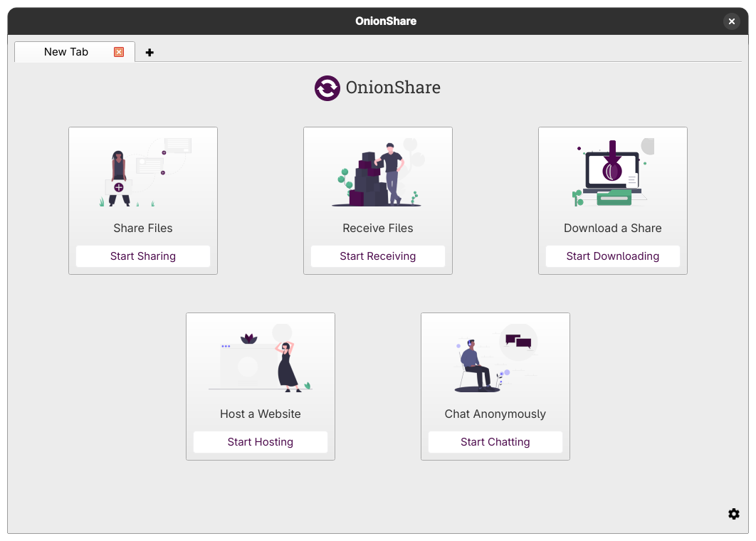Select the New Tab tab
This screenshot has height=541, width=756.
(75, 52)
